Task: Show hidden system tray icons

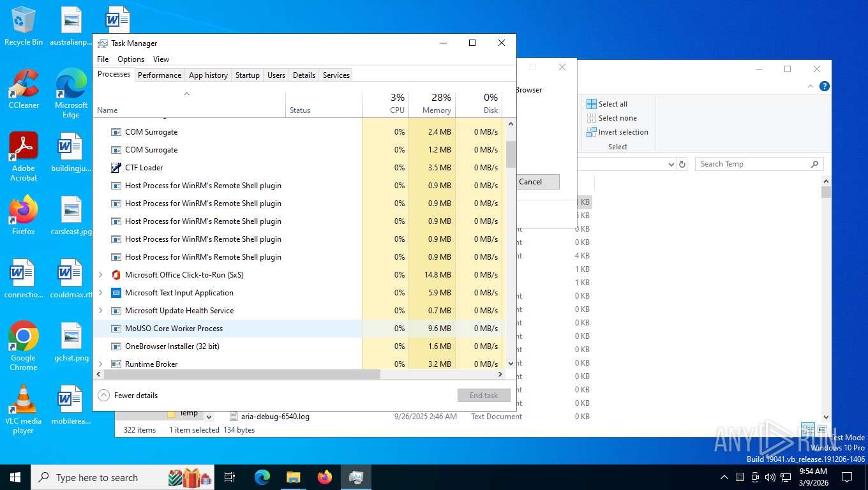Action: click(724, 477)
